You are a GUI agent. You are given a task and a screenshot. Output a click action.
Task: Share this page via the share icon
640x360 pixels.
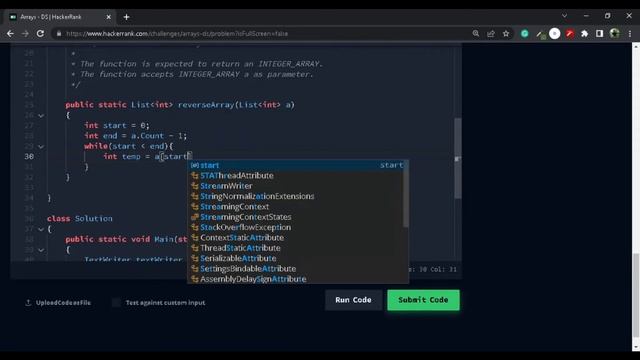[x=491, y=33]
